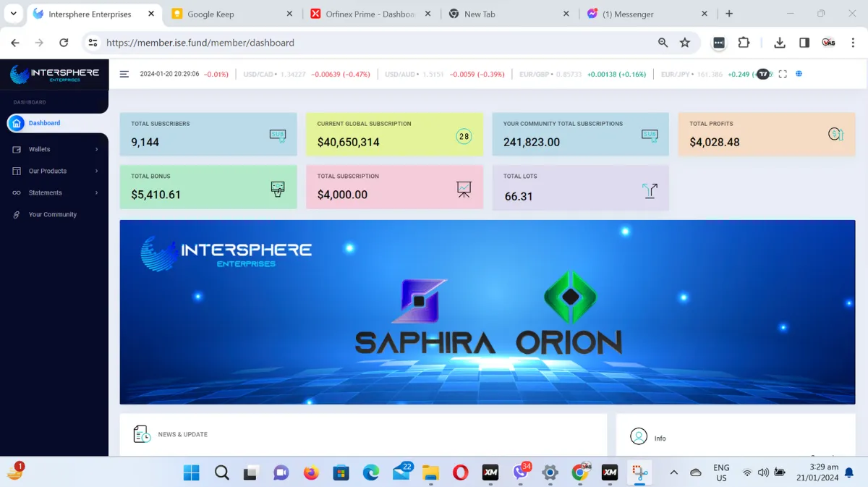Click the $4,000.00 total subscription value
This screenshot has width=868, height=487.
342,195
